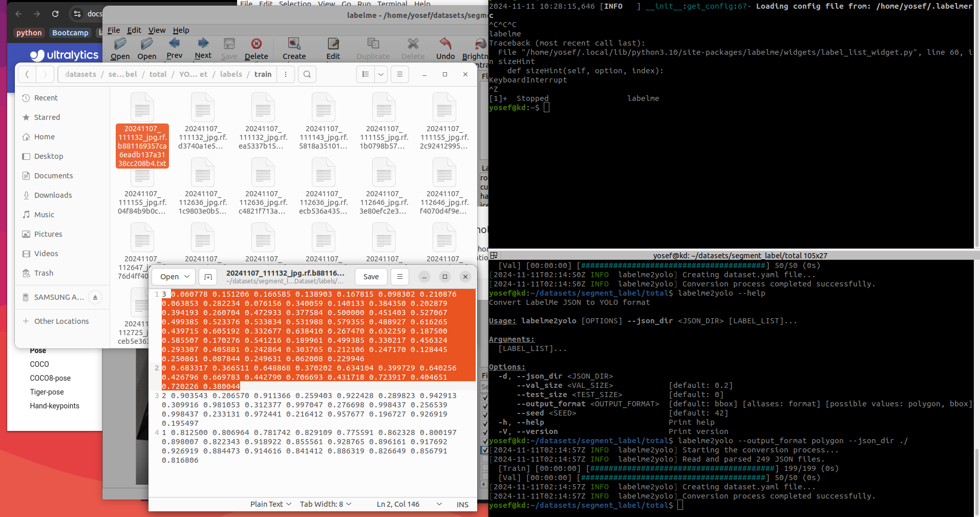Open the labelme Help menu

tap(181, 30)
